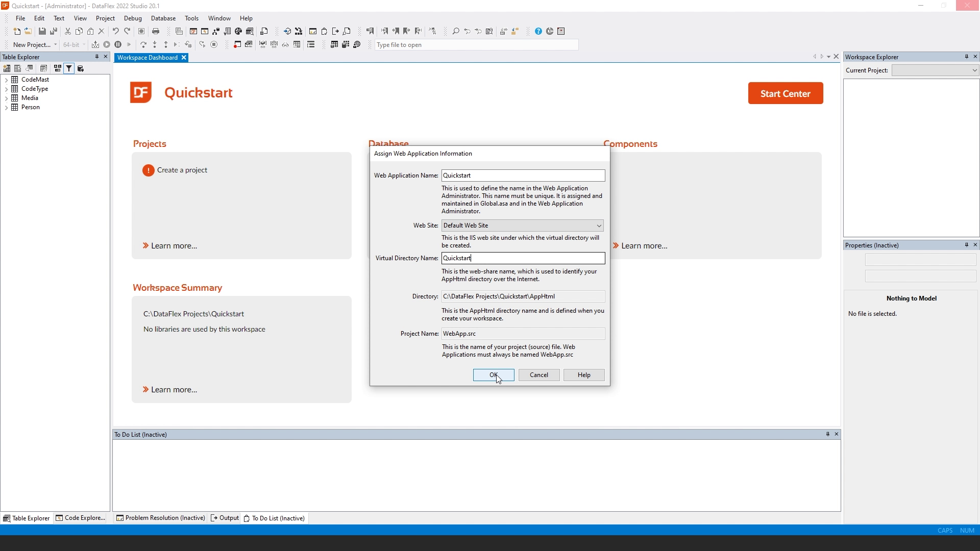
Task: Open the tab list dropdown arrow
Action: 828,57
